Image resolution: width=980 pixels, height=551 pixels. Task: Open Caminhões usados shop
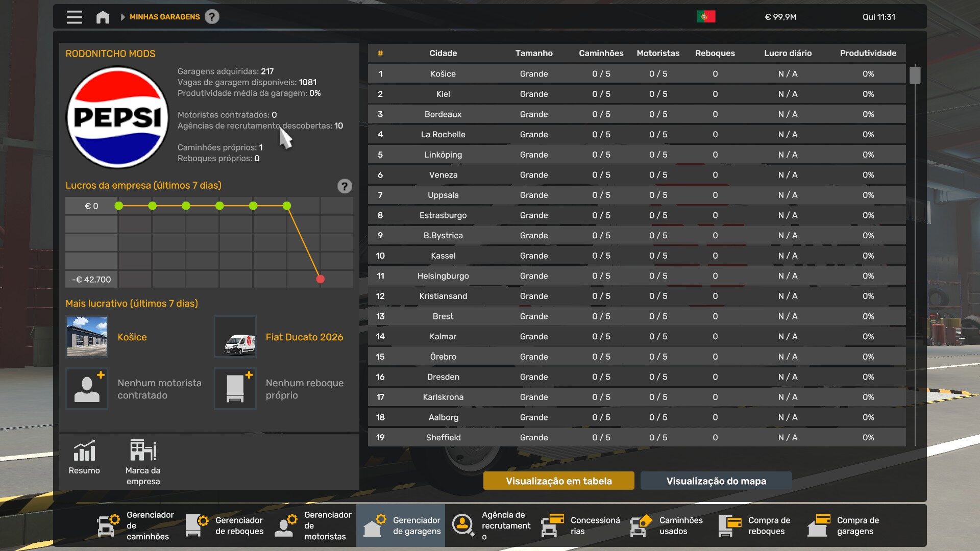(668, 525)
